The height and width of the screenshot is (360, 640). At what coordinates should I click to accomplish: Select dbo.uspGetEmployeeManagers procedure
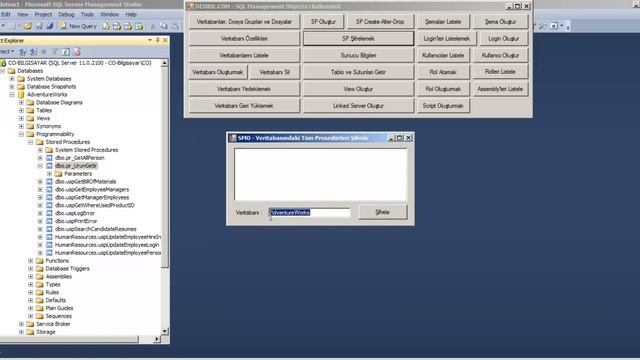pyautogui.click(x=92, y=189)
